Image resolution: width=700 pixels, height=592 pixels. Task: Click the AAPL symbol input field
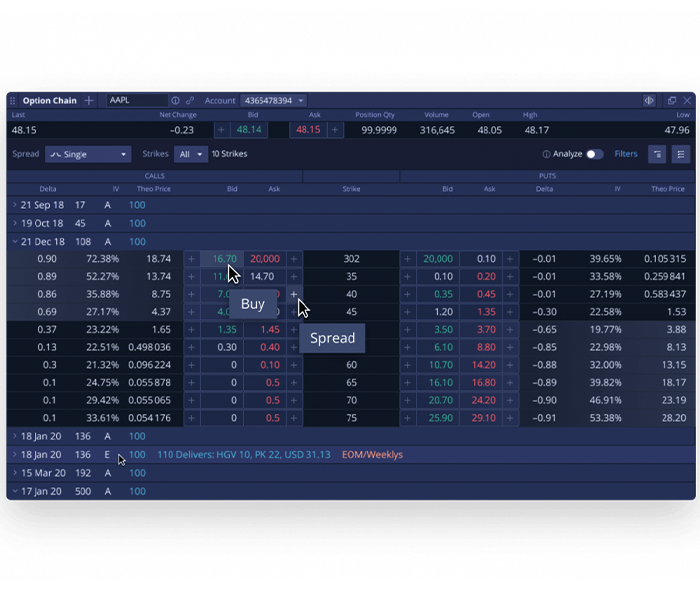click(137, 101)
